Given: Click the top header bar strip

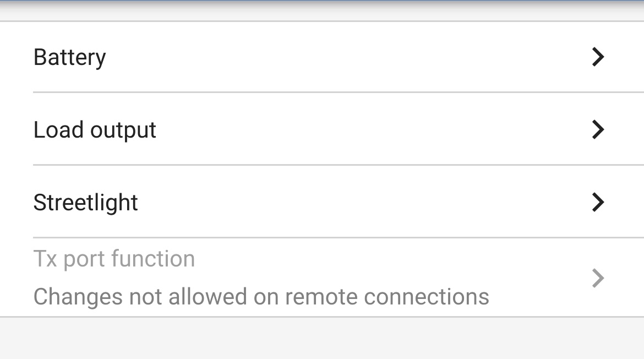Looking at the screenshot, I should [322, 10].
